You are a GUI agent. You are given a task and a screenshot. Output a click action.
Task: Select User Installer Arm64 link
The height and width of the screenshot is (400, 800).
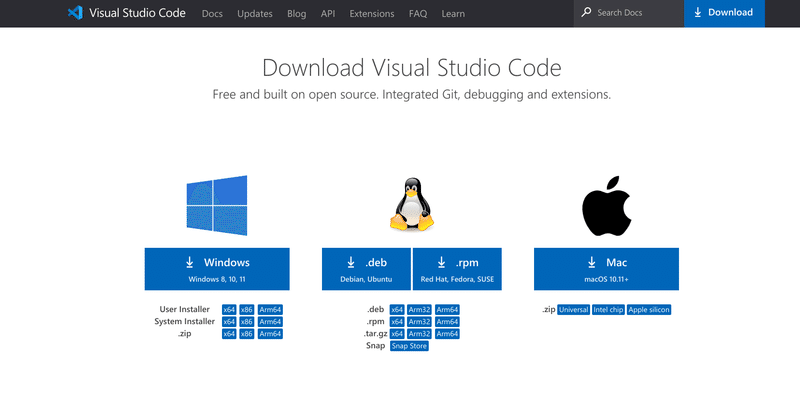(x=270, y=310)
